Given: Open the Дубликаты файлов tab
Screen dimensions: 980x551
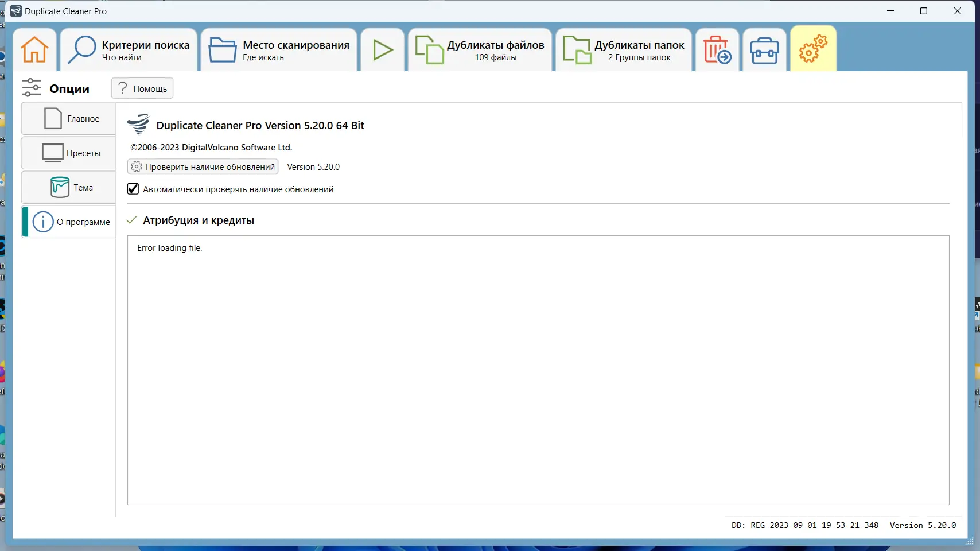Looking at the screenshot, I should 480,50.
